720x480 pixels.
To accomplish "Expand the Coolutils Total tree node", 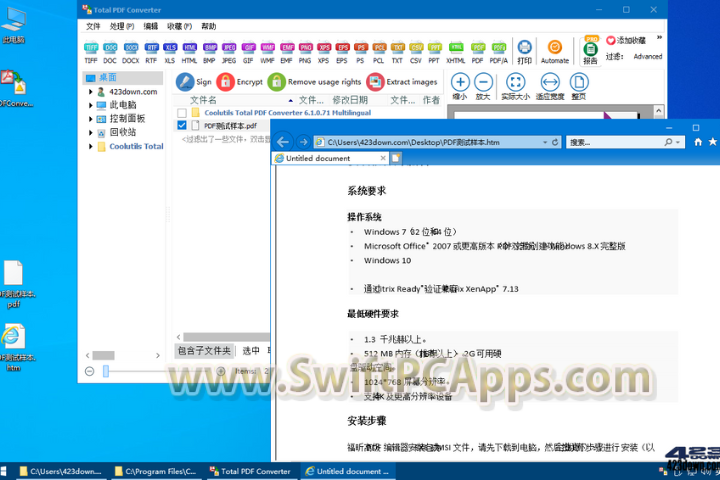I will 90,147.
